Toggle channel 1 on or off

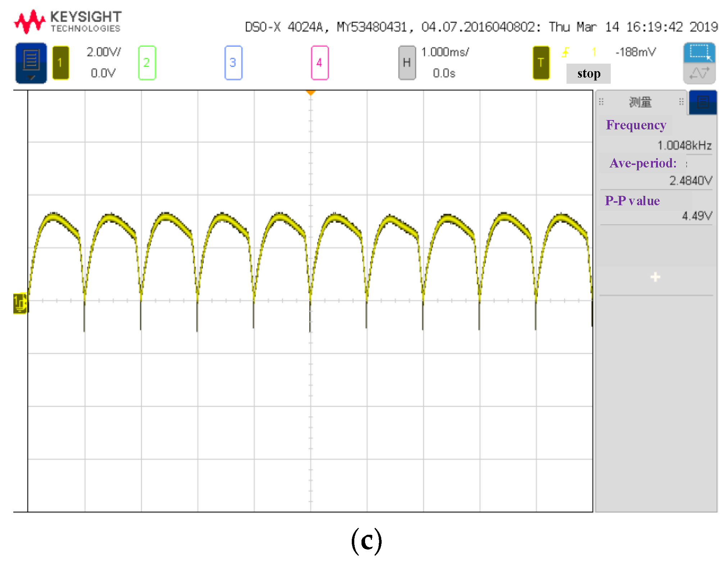point(60,63)
